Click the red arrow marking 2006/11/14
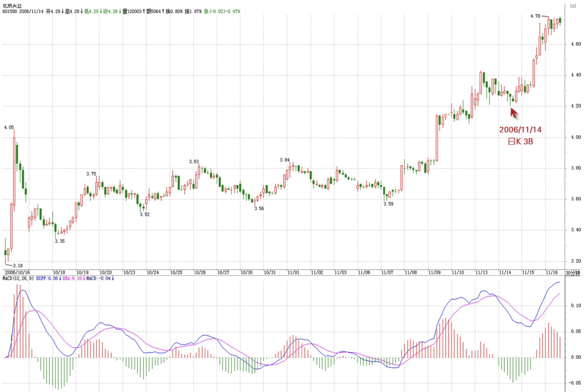 click(x=514, y=113)
